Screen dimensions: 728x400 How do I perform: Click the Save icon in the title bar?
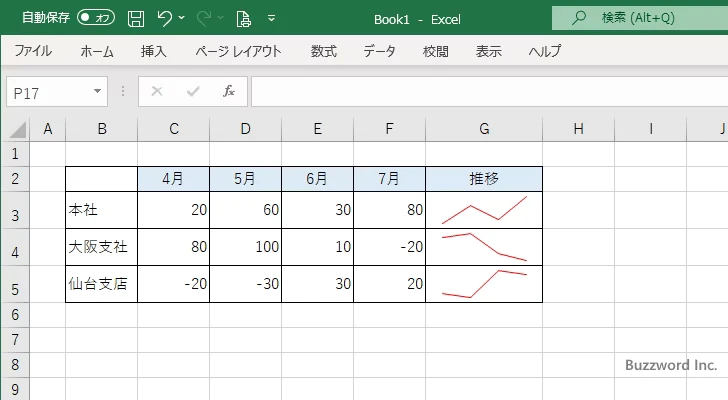point(136,18)
